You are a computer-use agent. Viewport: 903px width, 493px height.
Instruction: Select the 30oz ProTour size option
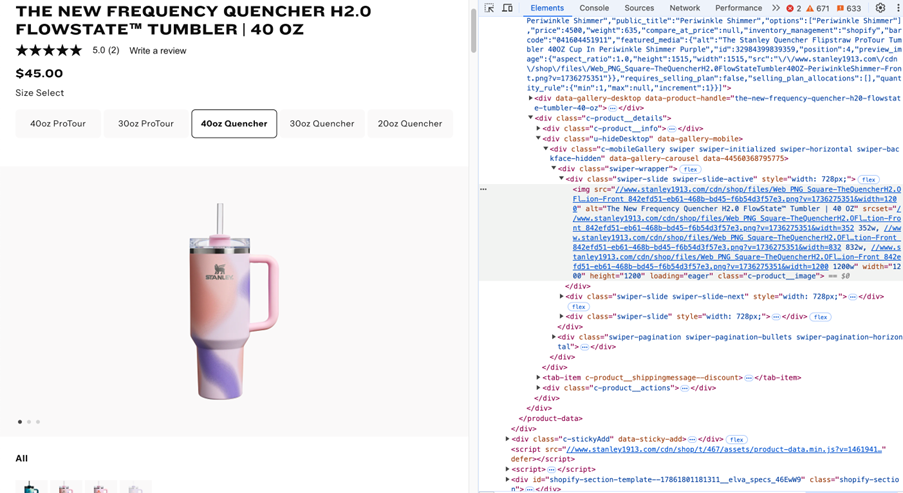pyautogui.click(x=146, y=124)
